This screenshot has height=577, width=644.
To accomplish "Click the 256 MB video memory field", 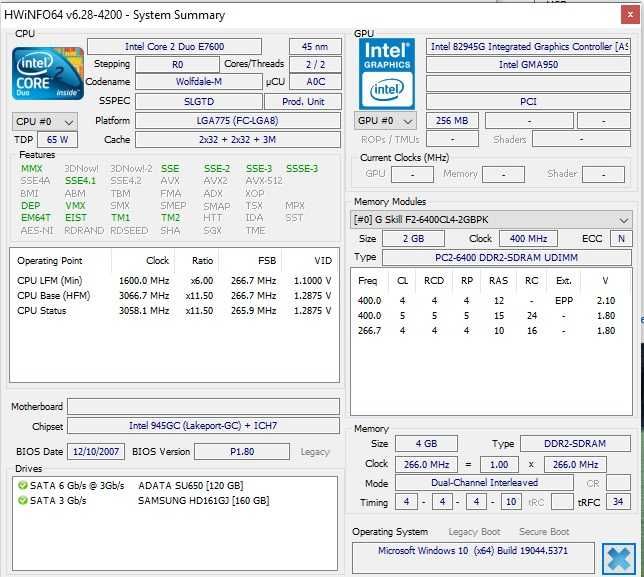I will tap(452, 121).
